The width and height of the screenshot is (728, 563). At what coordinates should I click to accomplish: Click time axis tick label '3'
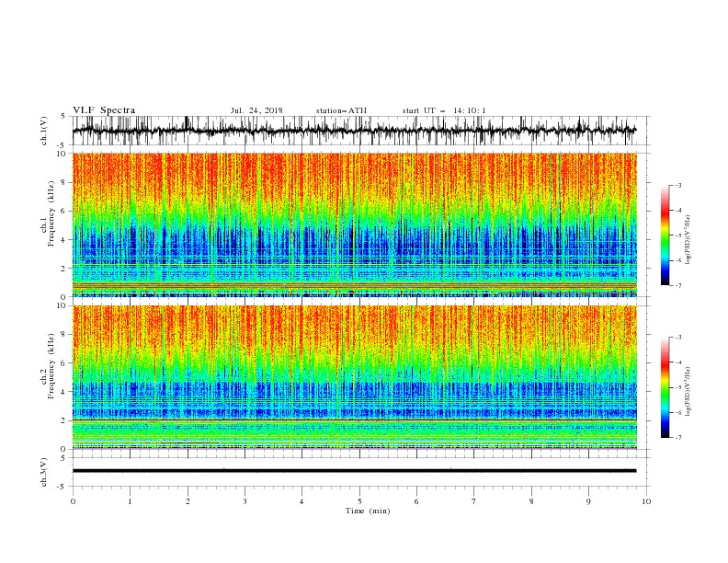point(245,501)
